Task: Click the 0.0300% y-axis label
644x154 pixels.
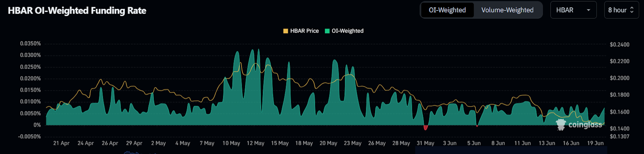Action: click(x=31, y=55)
